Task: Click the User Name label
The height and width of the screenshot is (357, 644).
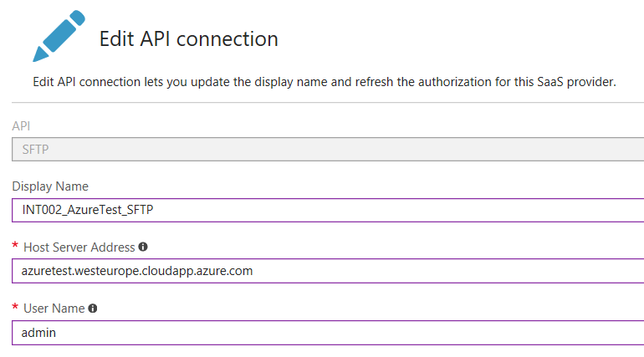Action: [x=54, y=309]
